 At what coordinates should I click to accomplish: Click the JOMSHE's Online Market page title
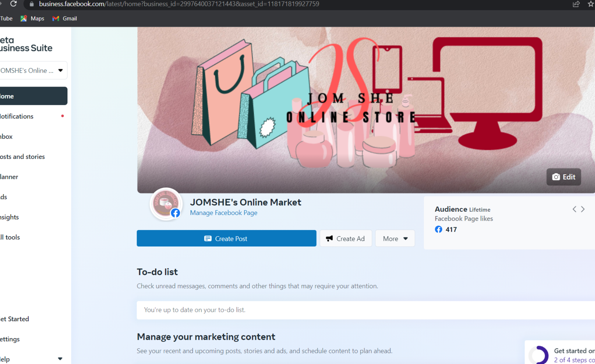click(x=246, y=202)
